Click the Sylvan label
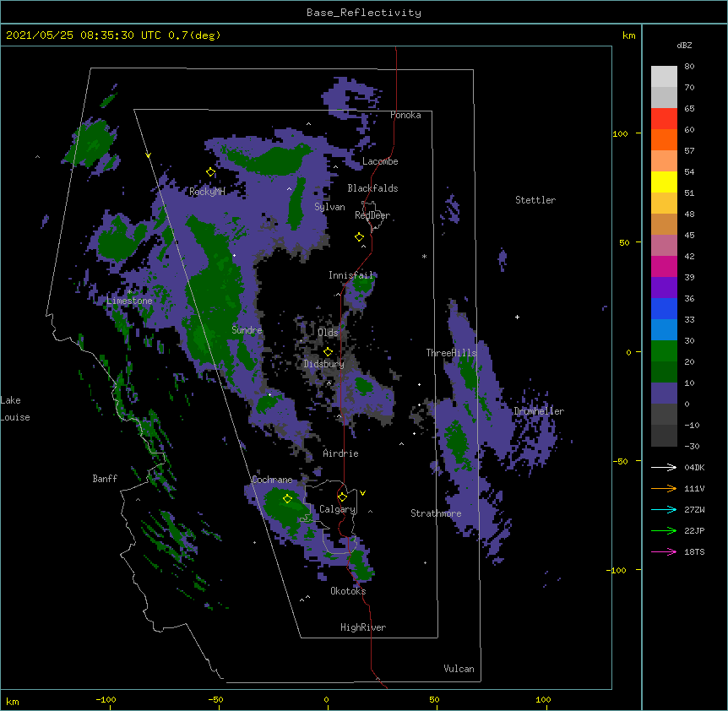The width and height of the screenshot is (728, 711). pos(329,207)
